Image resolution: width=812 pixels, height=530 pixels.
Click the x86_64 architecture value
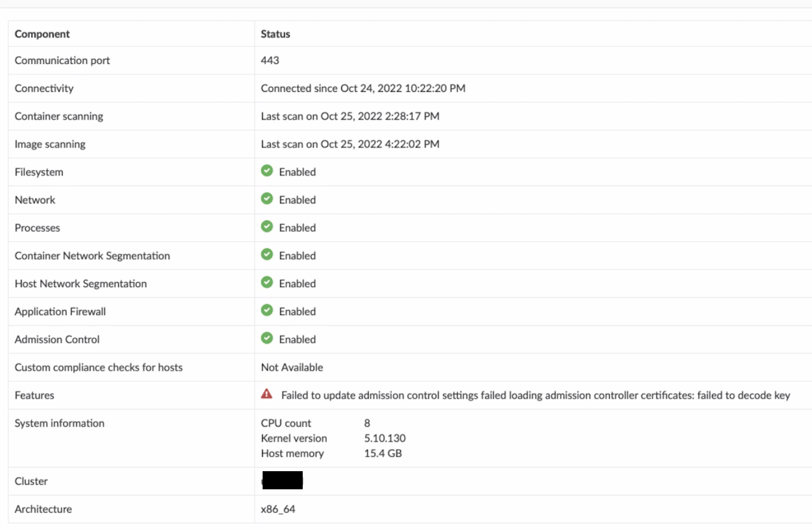point(278,509)
